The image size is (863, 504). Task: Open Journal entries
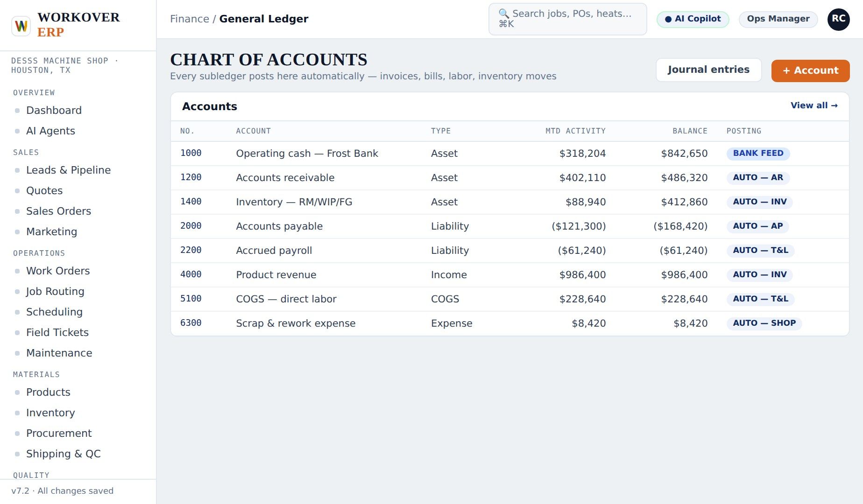point(708,70)
